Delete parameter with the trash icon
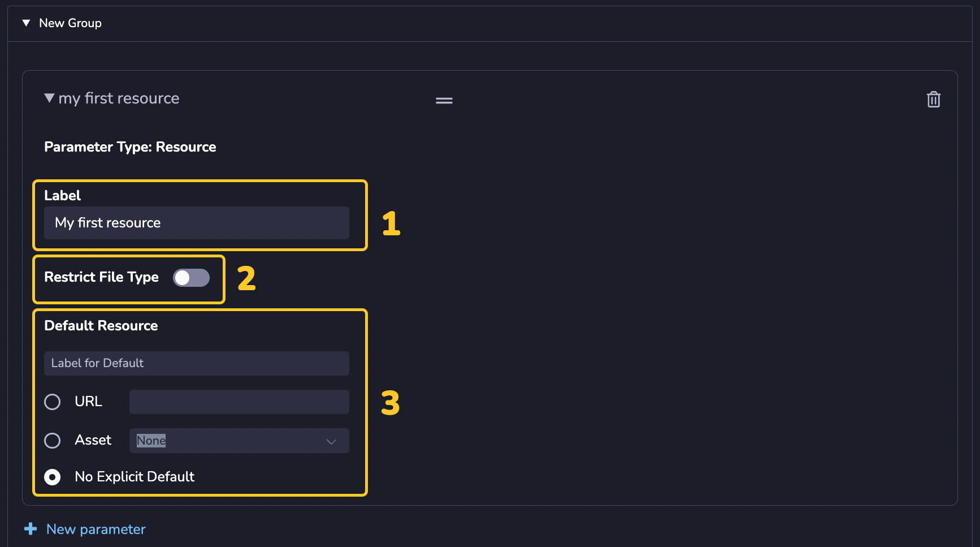The image size is (980, 547). tap(933, 100)
